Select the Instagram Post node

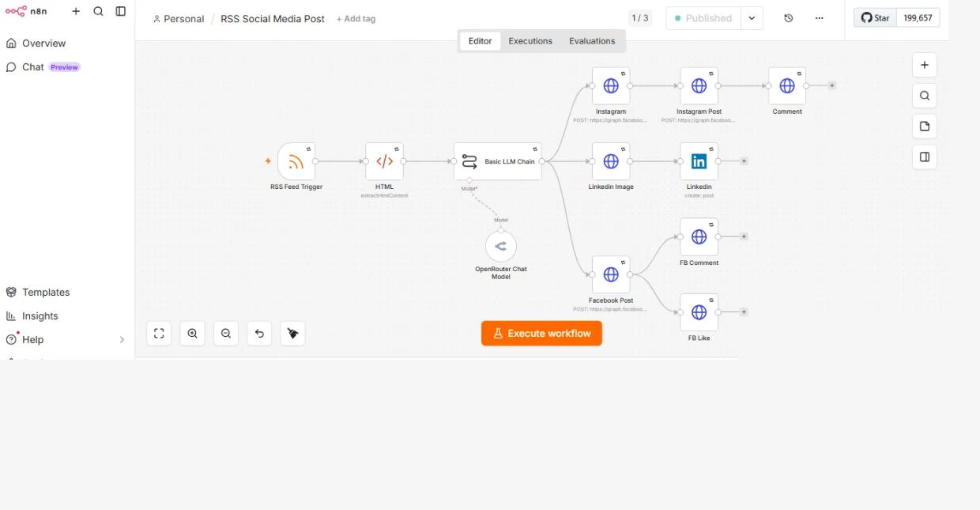699,85
